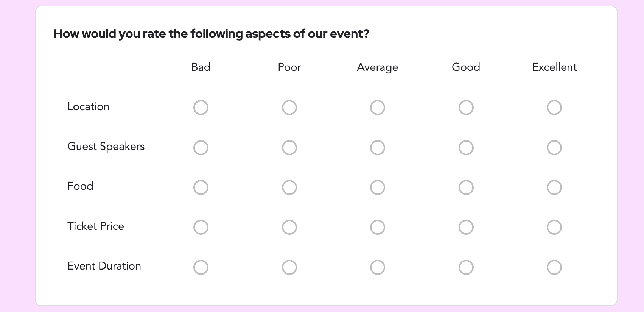Rate Guest Speakers as Average
This screenshot has width=644, height=312.
coord(377,147)
